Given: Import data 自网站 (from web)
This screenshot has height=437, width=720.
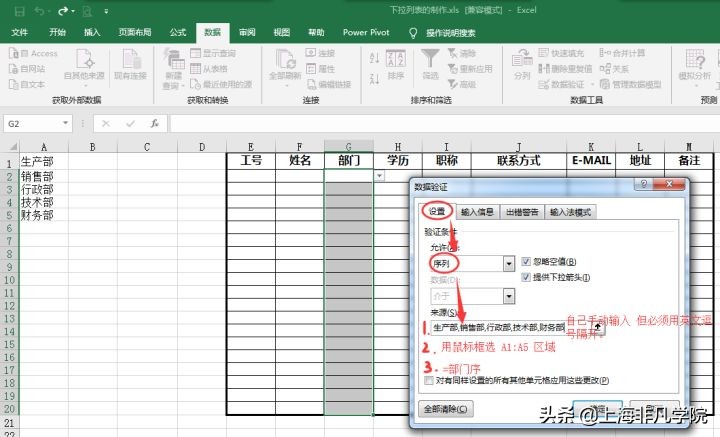Looking at the screenshot, I should point(28,69).
